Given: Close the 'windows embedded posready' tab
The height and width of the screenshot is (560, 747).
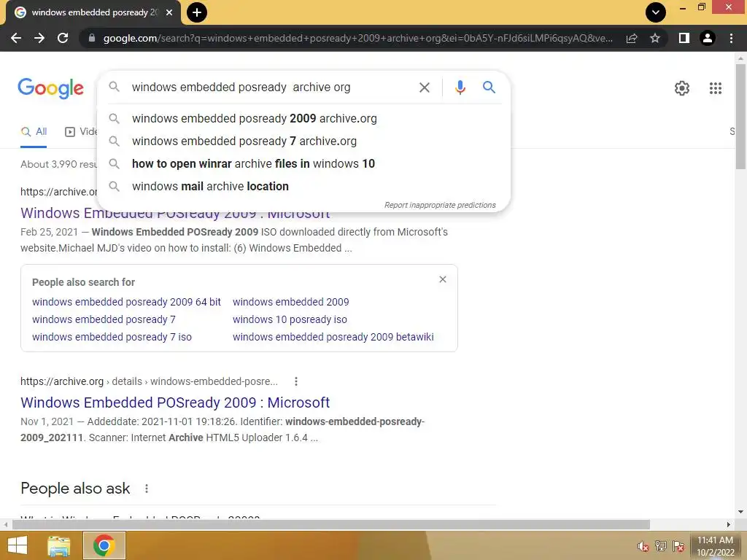Looking at the screenshot, I should coord(169,12).
